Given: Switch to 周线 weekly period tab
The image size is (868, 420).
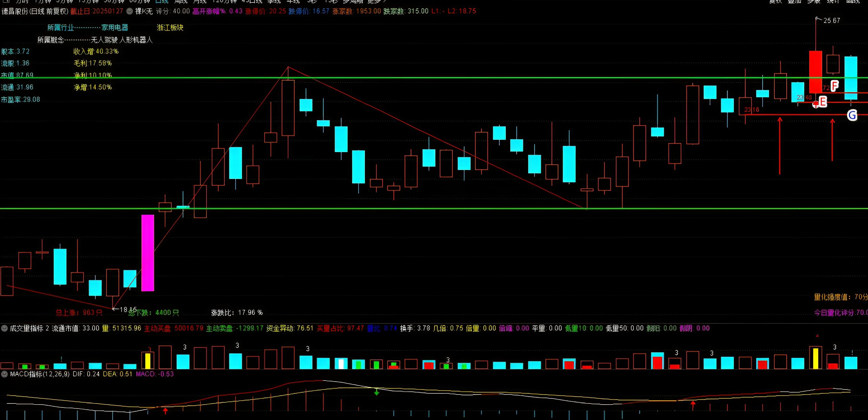Looking at the screenshot, I should pos(180,2).
